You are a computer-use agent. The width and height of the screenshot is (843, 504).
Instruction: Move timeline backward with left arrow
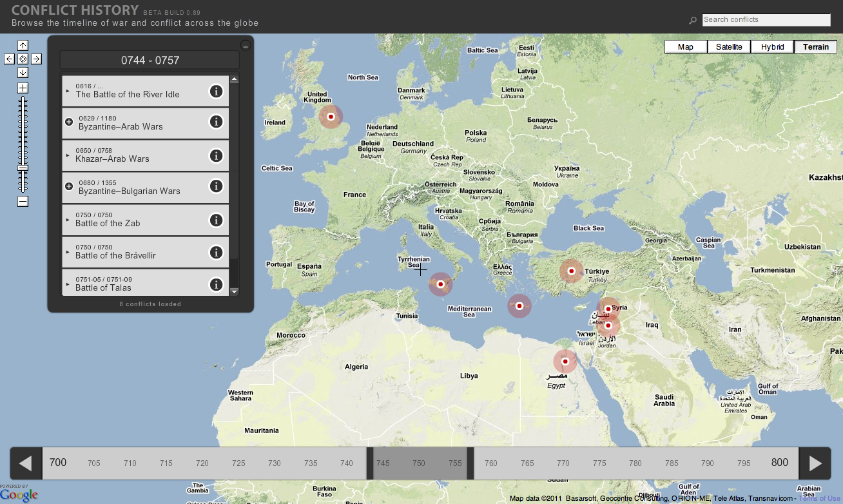(x=26, y=463)
